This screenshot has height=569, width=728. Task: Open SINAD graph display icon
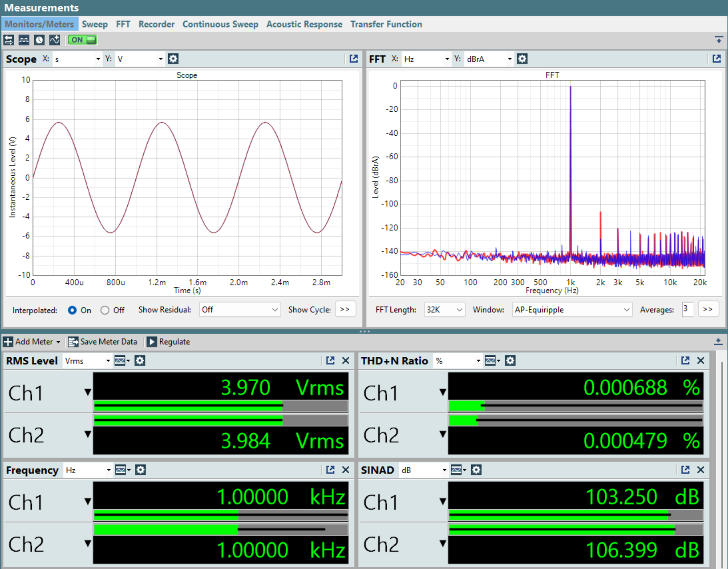456,470
